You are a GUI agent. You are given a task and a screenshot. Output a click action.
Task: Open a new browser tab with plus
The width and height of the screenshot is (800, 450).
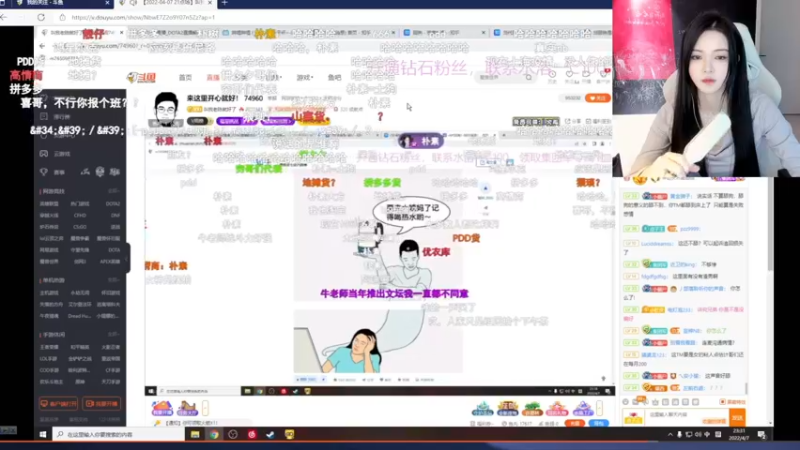(224, 3)
